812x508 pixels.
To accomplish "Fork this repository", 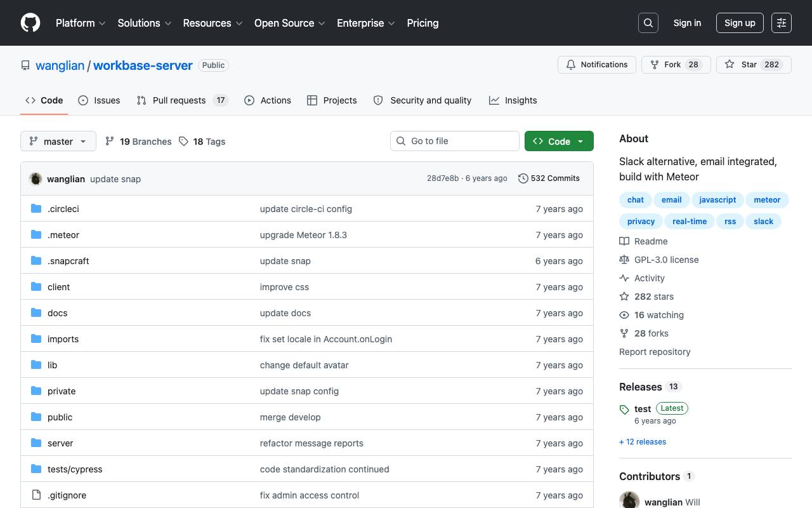I will [x=676, y=65].
